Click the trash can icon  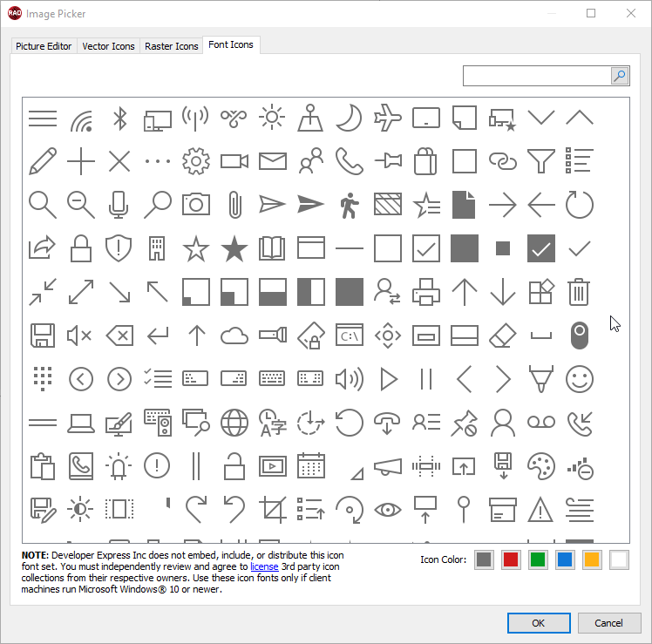579,292
